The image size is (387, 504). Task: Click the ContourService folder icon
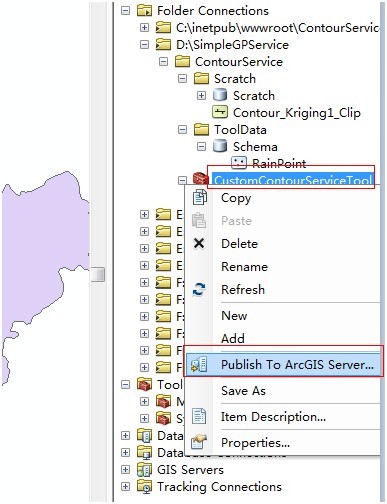coord(182,61)
